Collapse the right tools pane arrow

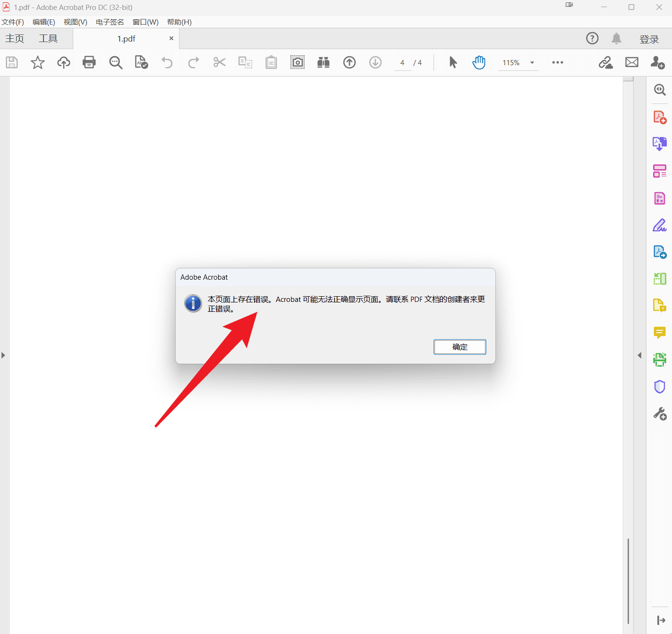(x=639, y=355)
